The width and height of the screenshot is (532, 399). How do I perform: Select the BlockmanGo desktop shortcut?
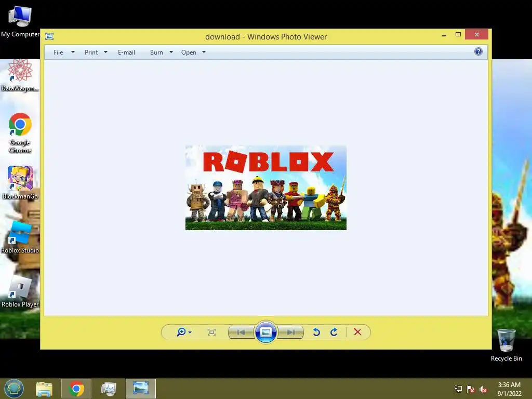pyautogui.click(x=20, y=182)
